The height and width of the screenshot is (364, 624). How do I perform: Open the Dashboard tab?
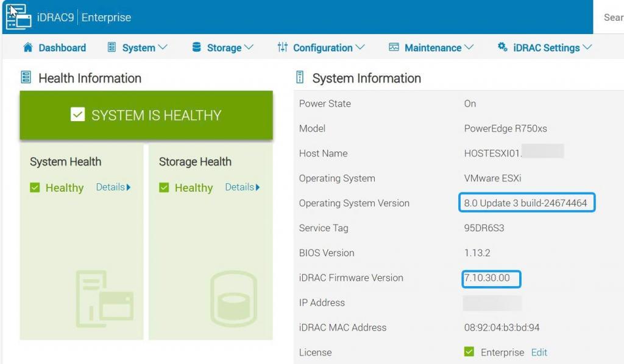click(x=54, y=47)
